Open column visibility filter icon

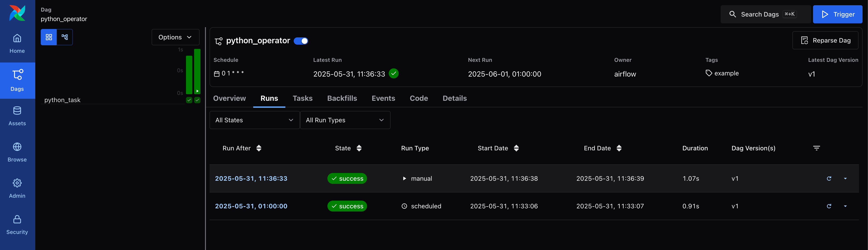click(x=816, y=148)
